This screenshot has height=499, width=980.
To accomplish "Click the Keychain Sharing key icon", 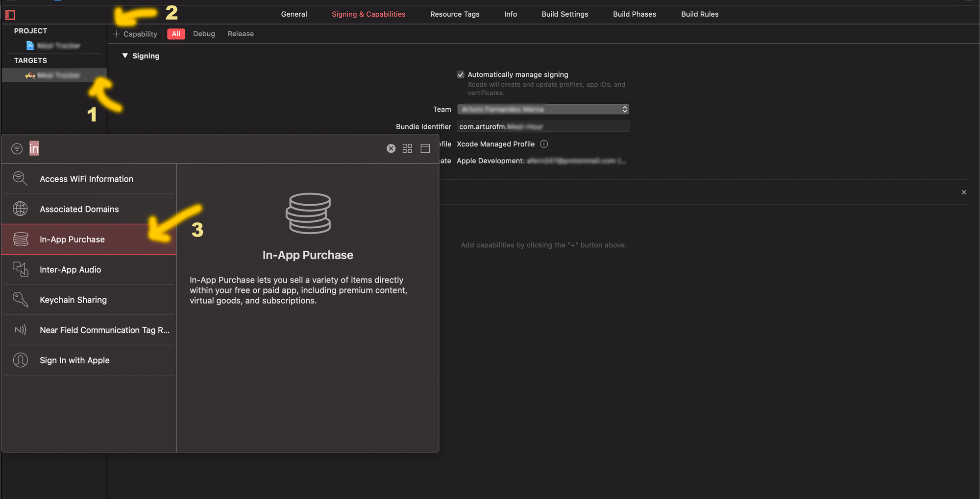I will coord(21,299).
